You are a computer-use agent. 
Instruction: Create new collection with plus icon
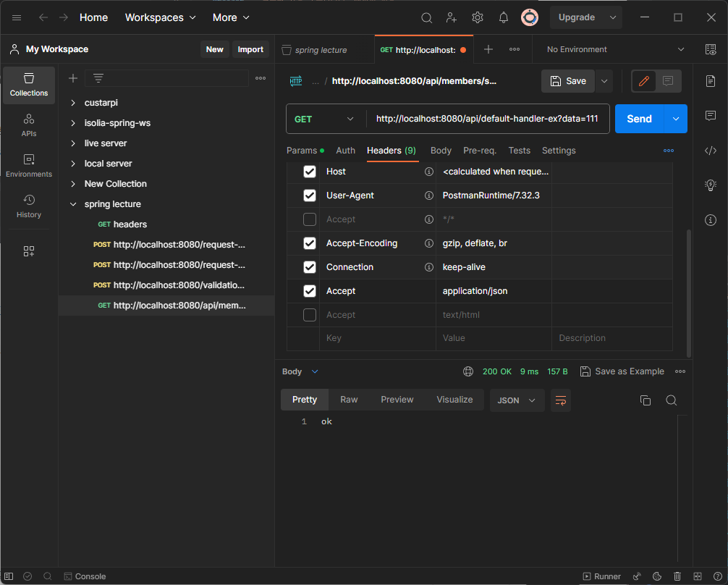pyautogui.click(x=73, y=78)
